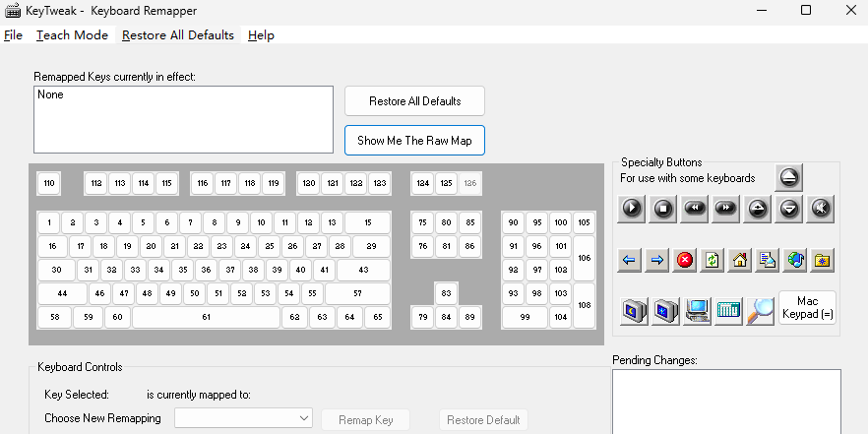Select the Play media specialty button
Viewport: 868px width, 434px height.
coord(632,209)
